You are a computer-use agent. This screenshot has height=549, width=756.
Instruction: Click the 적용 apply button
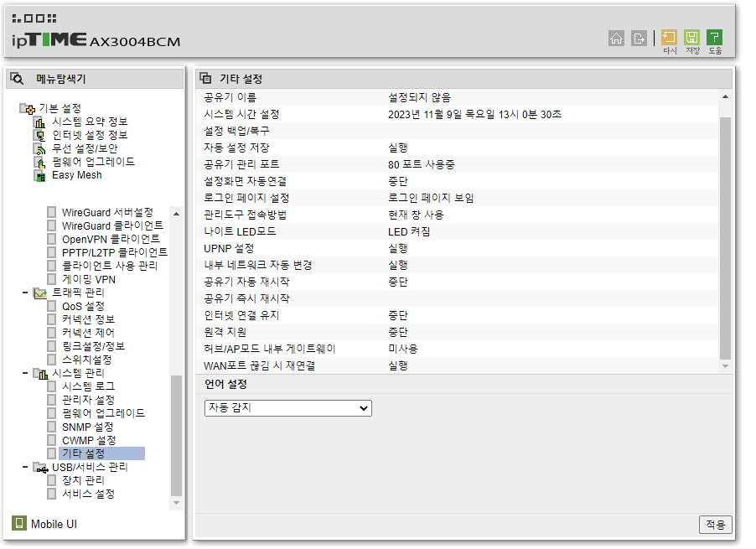click(716, 525)
